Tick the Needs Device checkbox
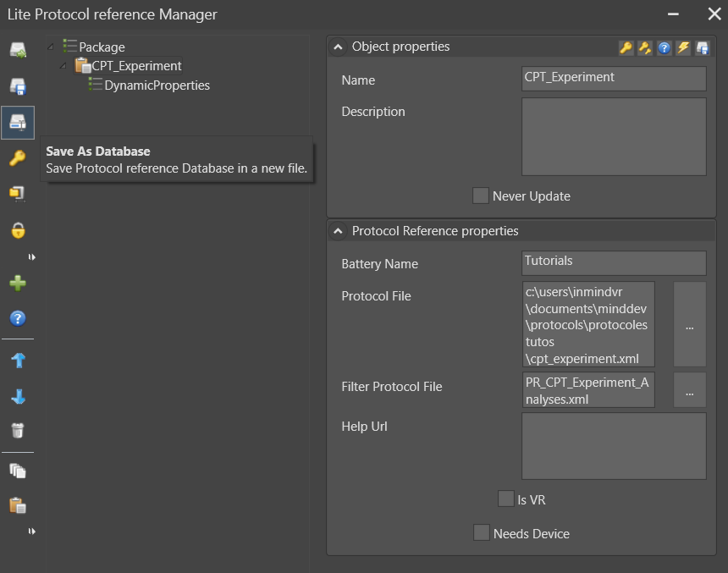This screenshot has height=573, width=728. [x=481, y=532]
